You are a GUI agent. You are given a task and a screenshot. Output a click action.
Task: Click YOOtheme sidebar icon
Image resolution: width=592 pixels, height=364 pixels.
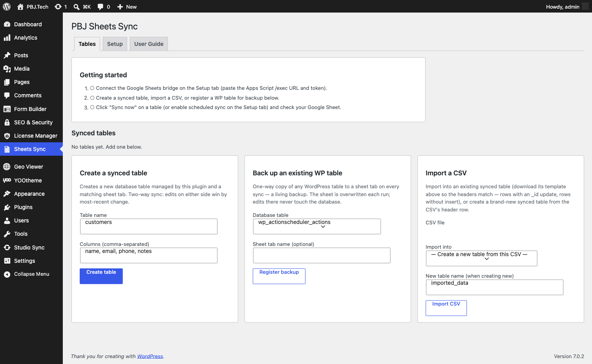[x=7, y=180]
